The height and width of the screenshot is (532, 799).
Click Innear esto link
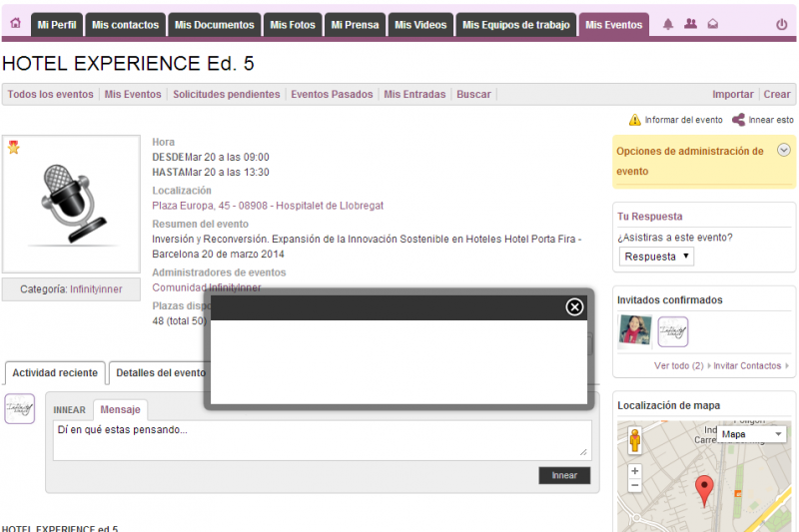pos(770,120)
